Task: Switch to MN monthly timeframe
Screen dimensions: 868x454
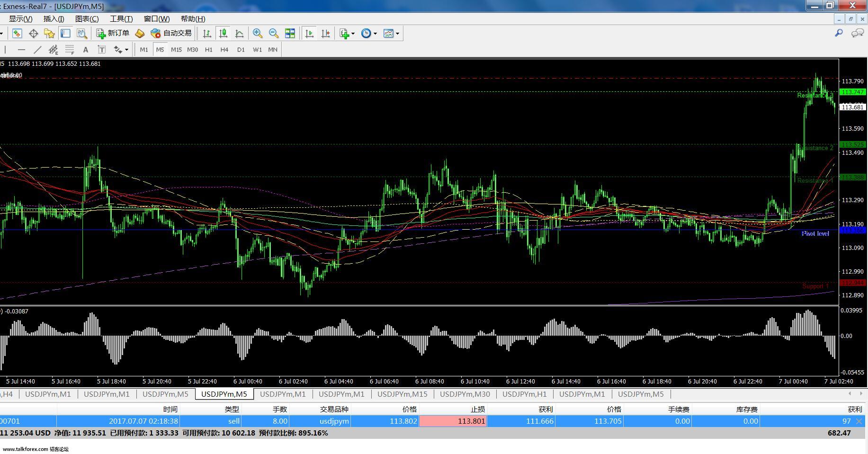Action: [273, 49]
